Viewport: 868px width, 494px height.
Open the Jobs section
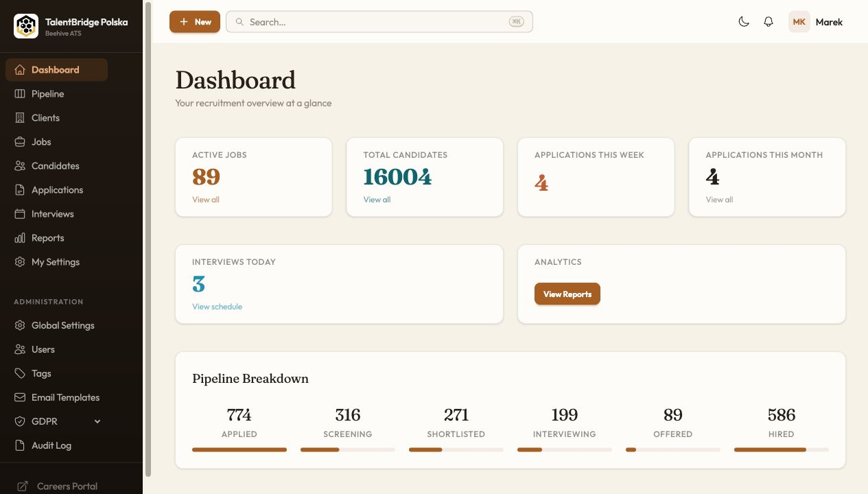click(x=56, y=142)
